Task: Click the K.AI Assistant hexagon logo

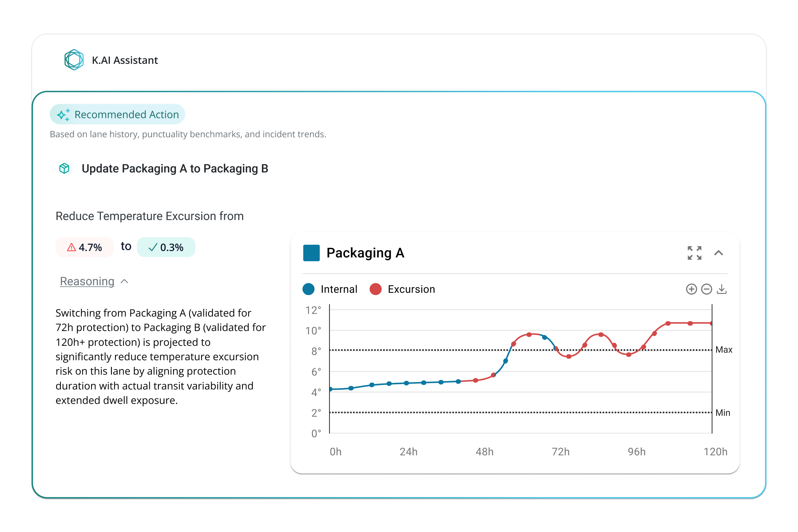Action: pos(74,60)
